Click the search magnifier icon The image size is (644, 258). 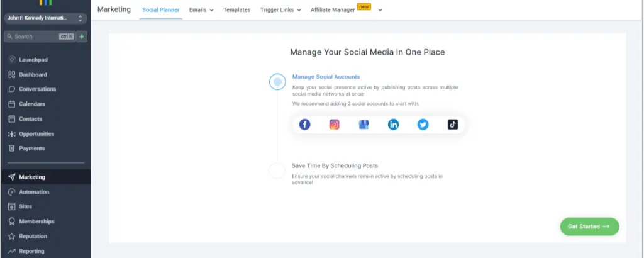pos(10,36)
